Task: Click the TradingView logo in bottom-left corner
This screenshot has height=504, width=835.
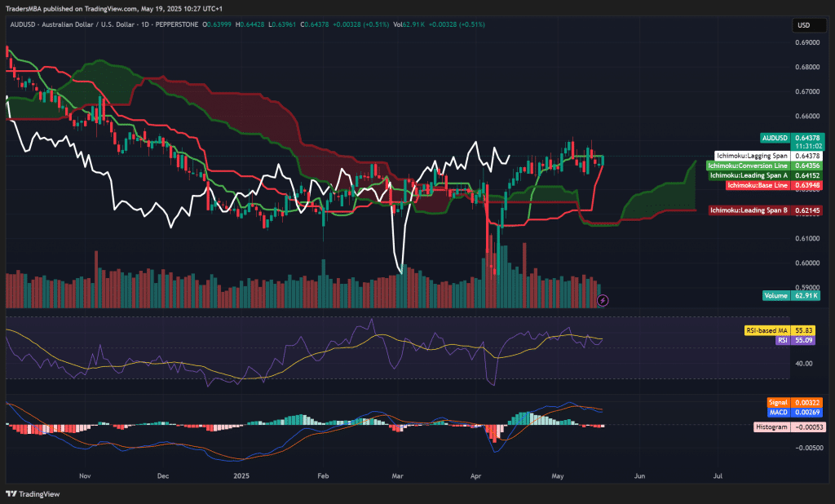Action: pos(26,493)
